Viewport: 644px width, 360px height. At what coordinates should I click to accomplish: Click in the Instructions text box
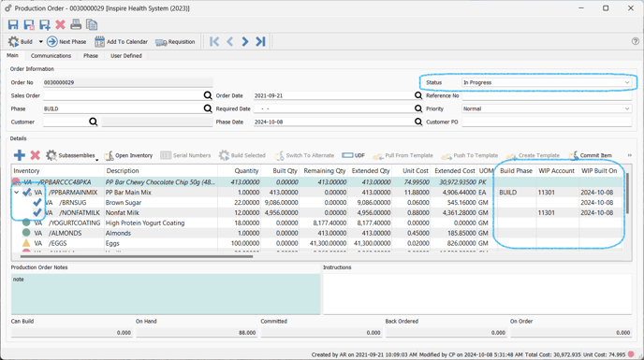(477, 294)
